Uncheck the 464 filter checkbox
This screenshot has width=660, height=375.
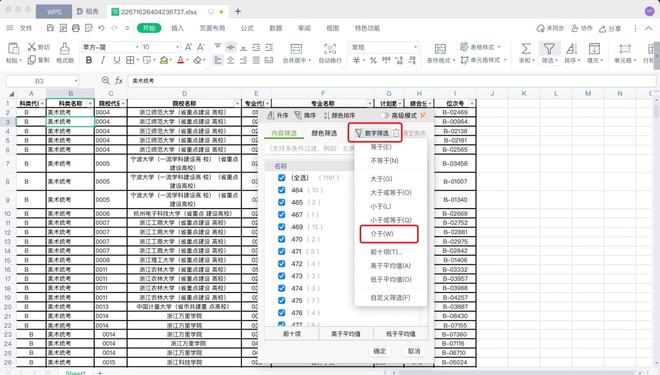coord(282,190)
